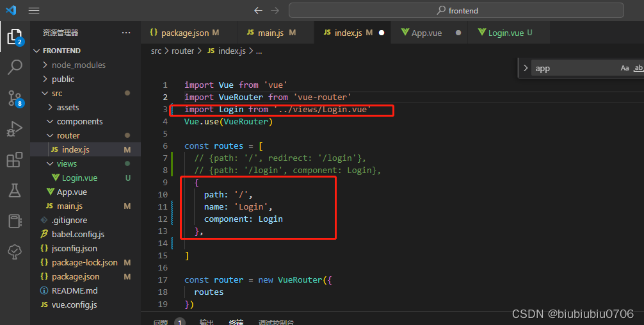The image size is (644, 325).
Task: Open explorer more actions ellipsis
Action: 126,33
